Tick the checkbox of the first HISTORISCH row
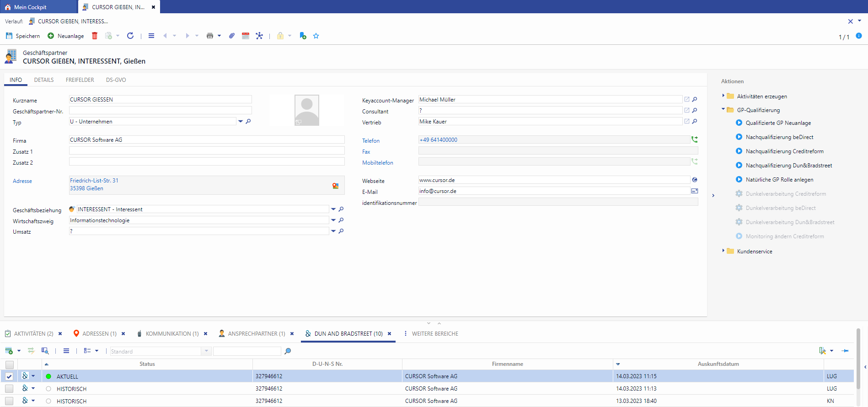 tap(9, 389)
